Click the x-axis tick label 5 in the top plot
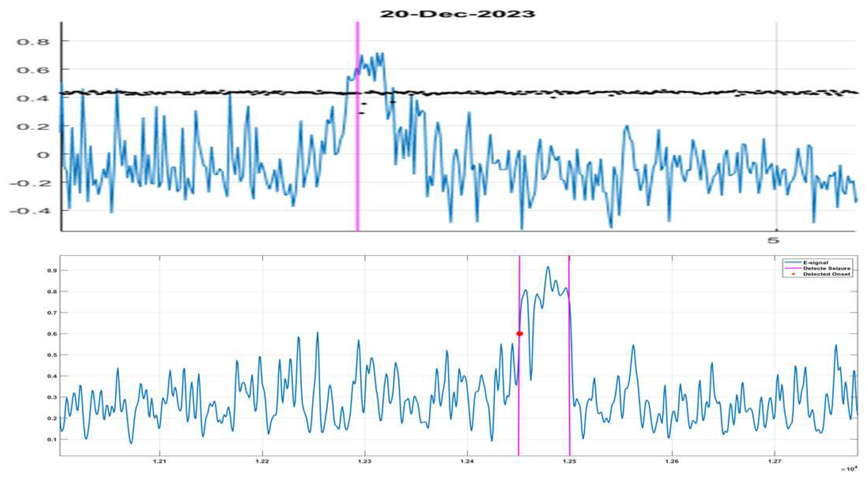The image size is (868, 480). pyautogui.click(x=773, y=240)
